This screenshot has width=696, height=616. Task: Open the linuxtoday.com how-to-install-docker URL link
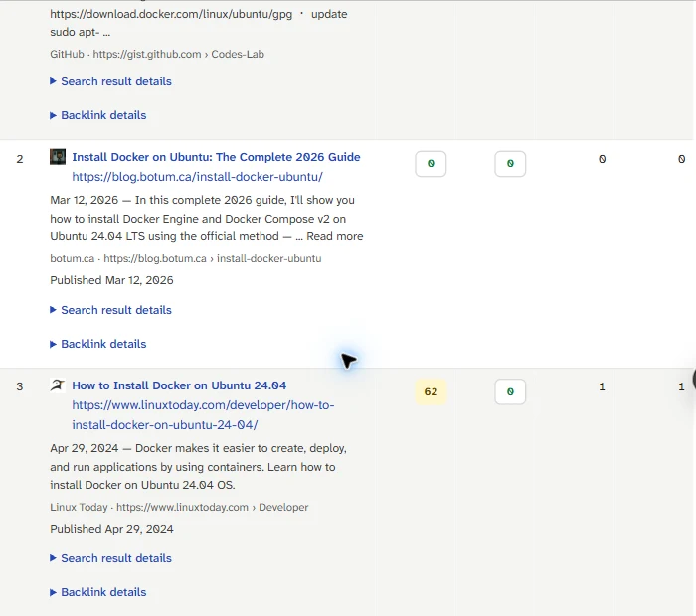pos(203,415)
